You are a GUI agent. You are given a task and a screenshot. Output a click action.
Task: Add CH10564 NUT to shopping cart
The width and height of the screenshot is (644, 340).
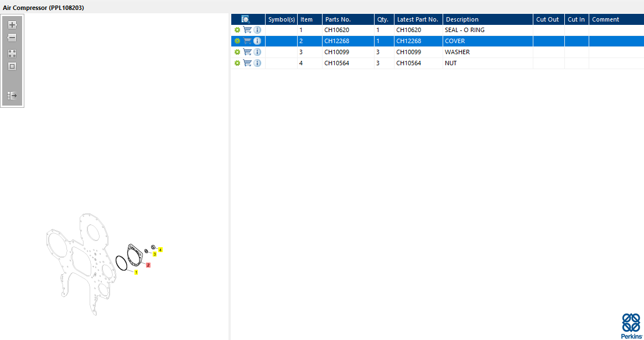tap(247, 63)
